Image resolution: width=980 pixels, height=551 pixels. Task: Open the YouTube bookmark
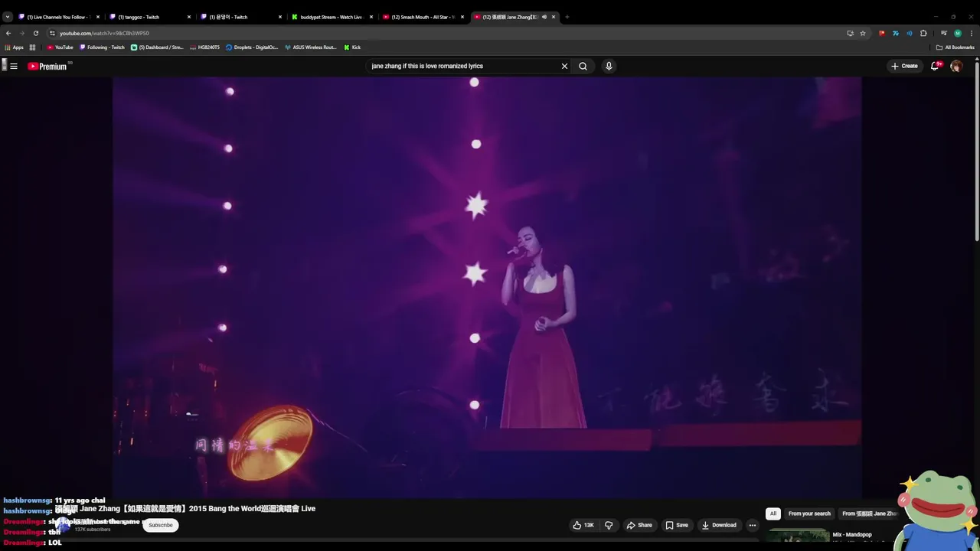pyautogui.click(x=60, y=47)
